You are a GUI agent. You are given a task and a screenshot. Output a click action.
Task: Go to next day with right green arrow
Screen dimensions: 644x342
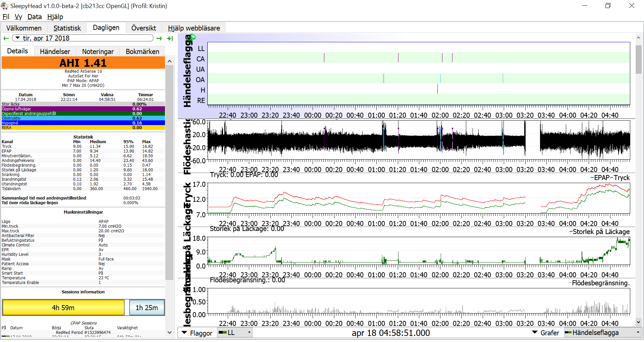click(x=159, y=38)
